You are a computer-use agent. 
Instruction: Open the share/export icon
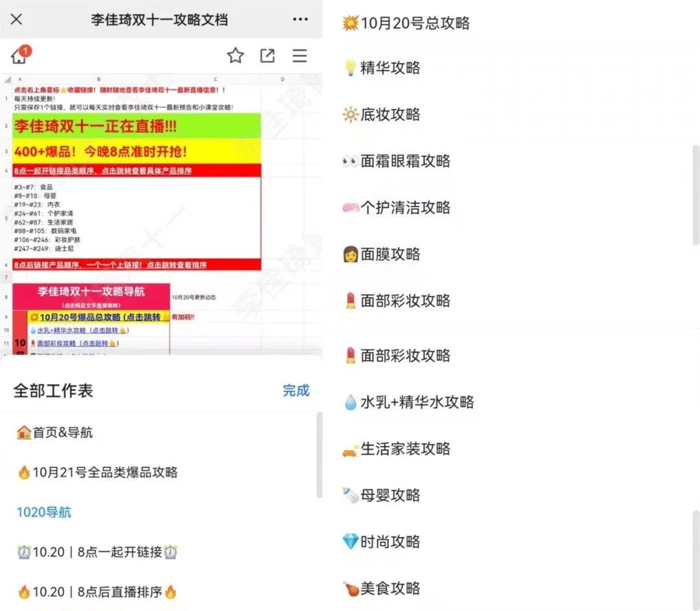click(x=267, y=55)
